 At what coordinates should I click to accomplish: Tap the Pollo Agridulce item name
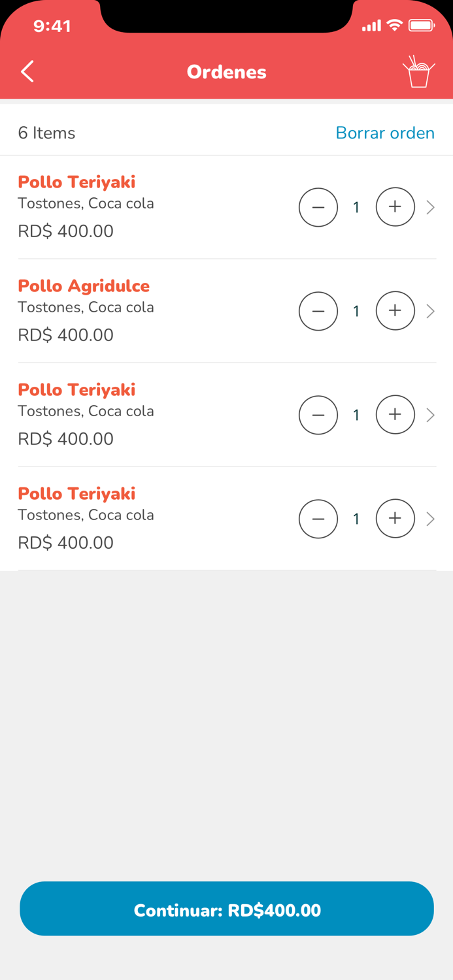click(x=84, y=286)
